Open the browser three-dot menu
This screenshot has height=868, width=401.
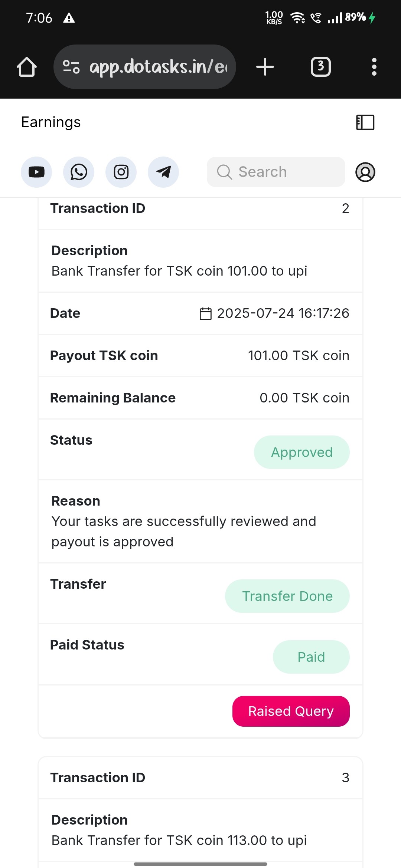(374, 67)
